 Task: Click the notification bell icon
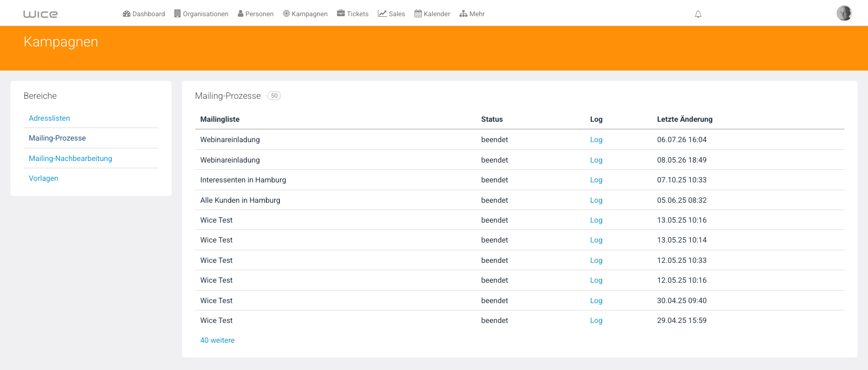[x=698, y=14]
